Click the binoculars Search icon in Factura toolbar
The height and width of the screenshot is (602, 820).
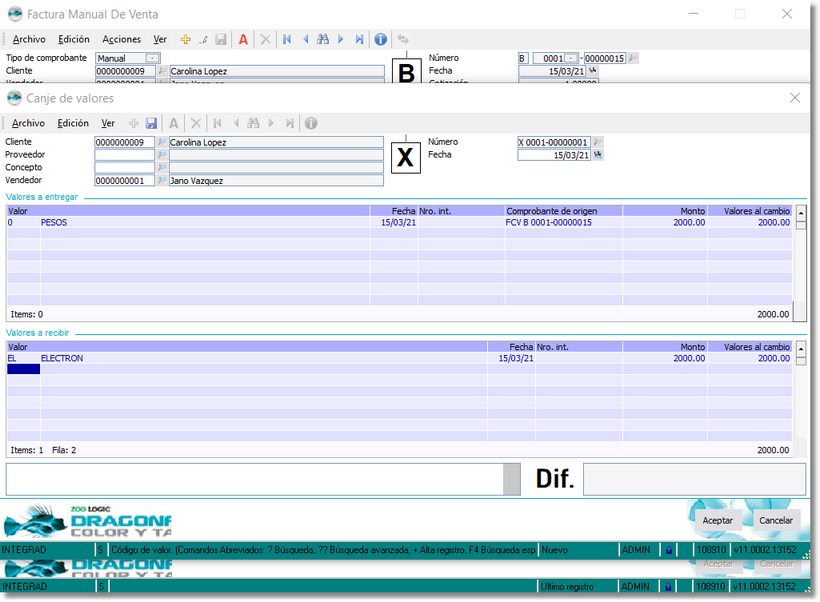[x=323, y=39]
